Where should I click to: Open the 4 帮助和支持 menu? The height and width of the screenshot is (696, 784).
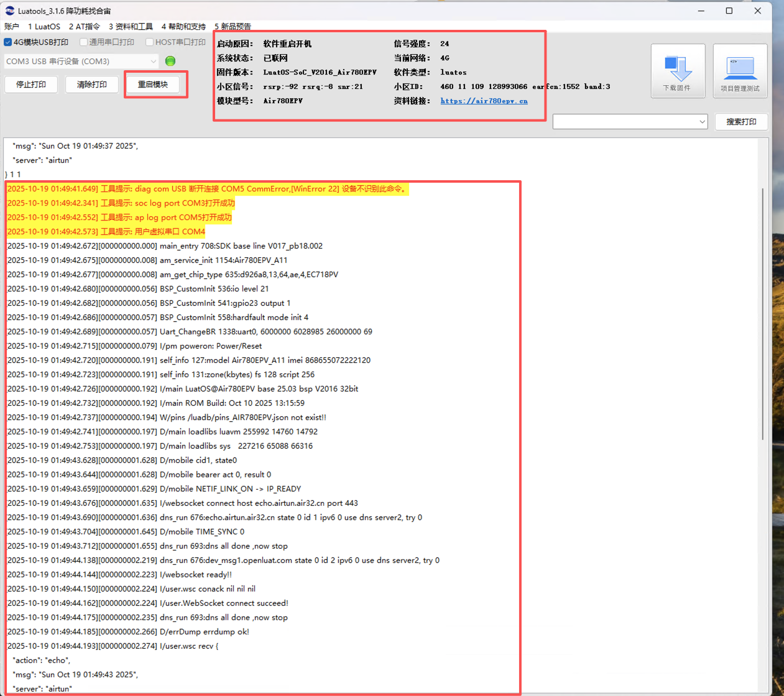(x=183, y=26)
